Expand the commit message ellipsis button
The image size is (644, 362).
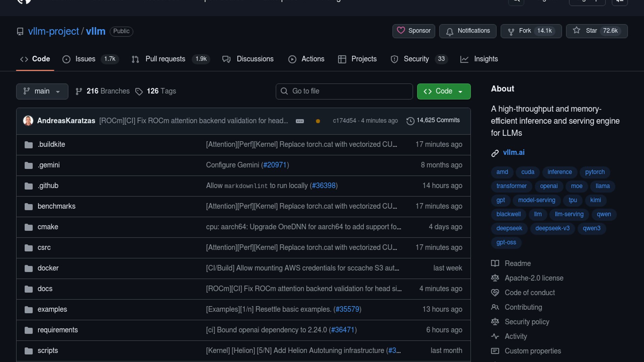(x=300, y=121)
